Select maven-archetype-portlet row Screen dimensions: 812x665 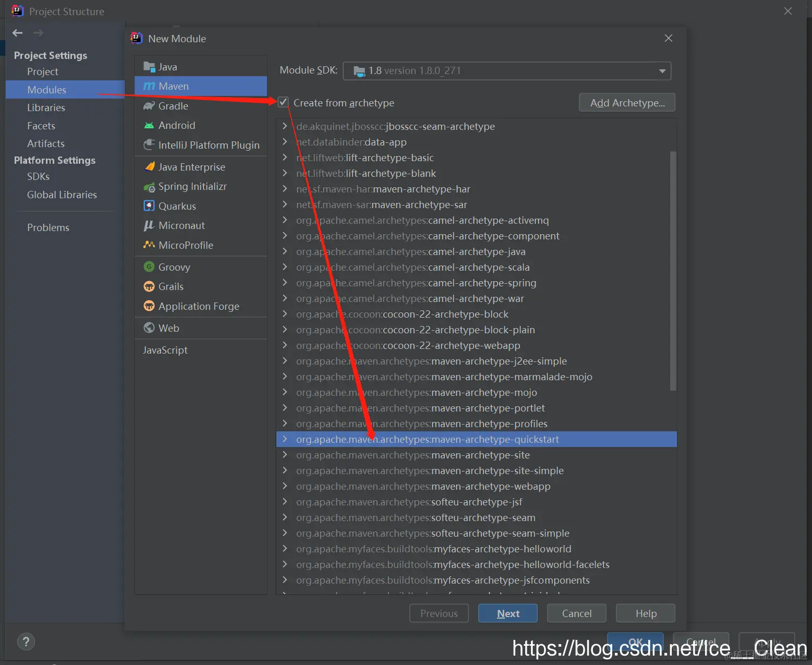pyautogui.click(x=476, y=408)
